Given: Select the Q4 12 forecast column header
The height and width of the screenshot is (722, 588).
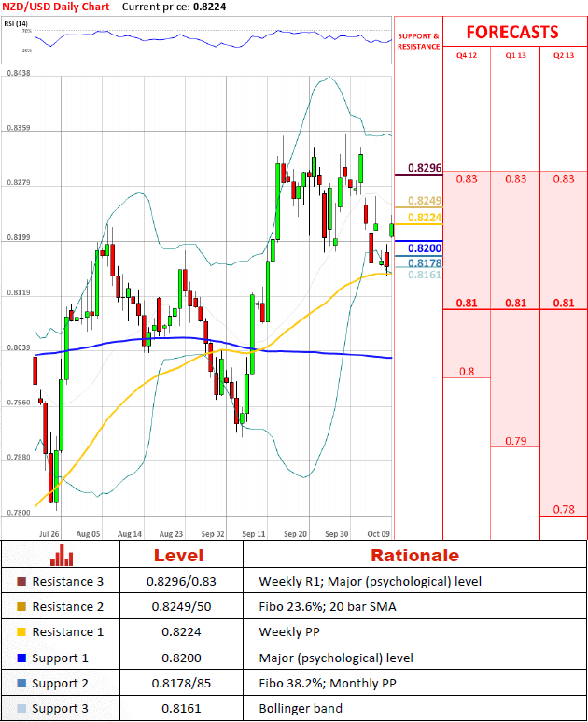Looking at the screenshot, I should tap(466, 55).
